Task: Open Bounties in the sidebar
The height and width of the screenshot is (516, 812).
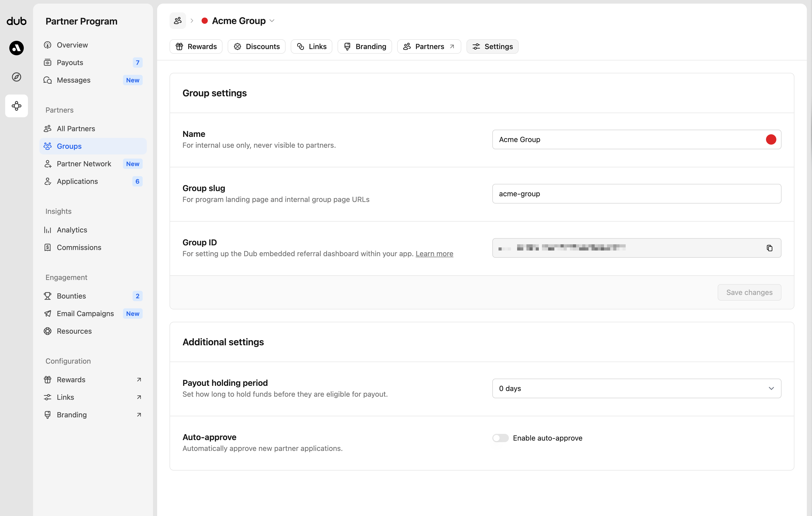Action: point(71,296)
